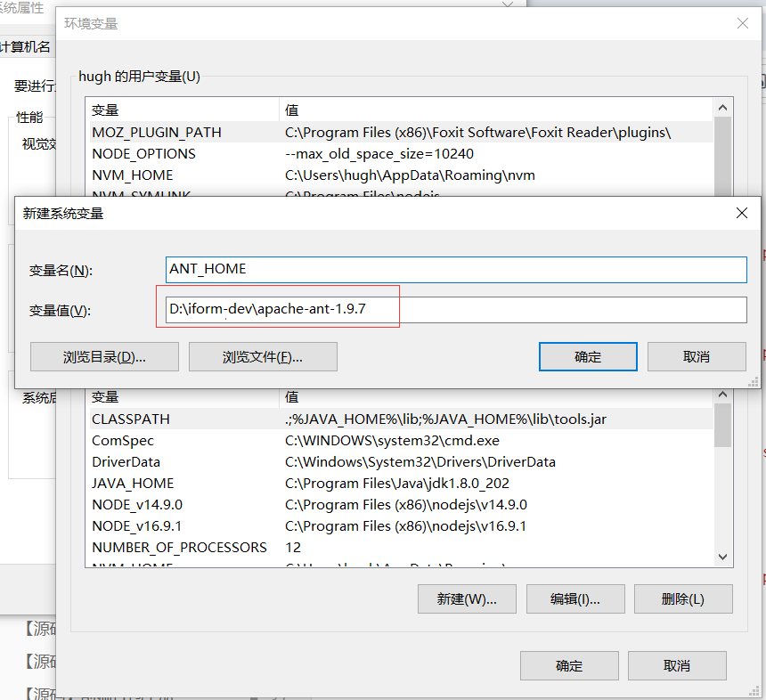Click the 变量值 input field
The height and width of the screenshot is (700, 766).
click(x=456, y=310)
